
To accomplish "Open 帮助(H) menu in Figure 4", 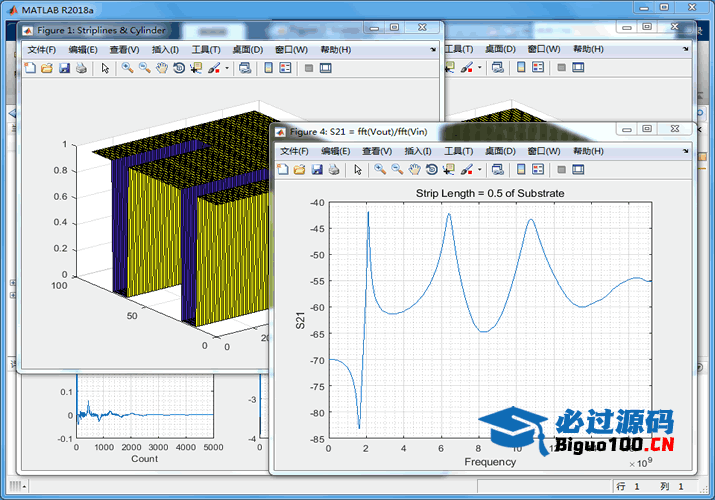I will (588, 151).
